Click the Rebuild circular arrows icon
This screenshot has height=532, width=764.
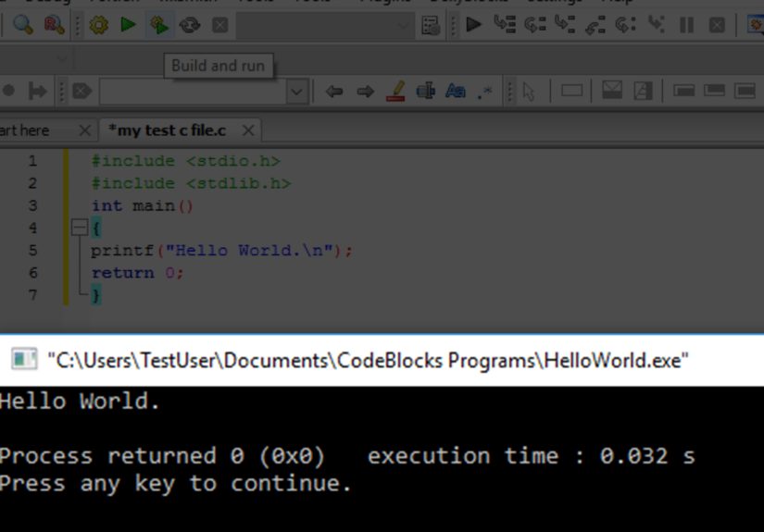pyautogui.click(x=190, y=25)
